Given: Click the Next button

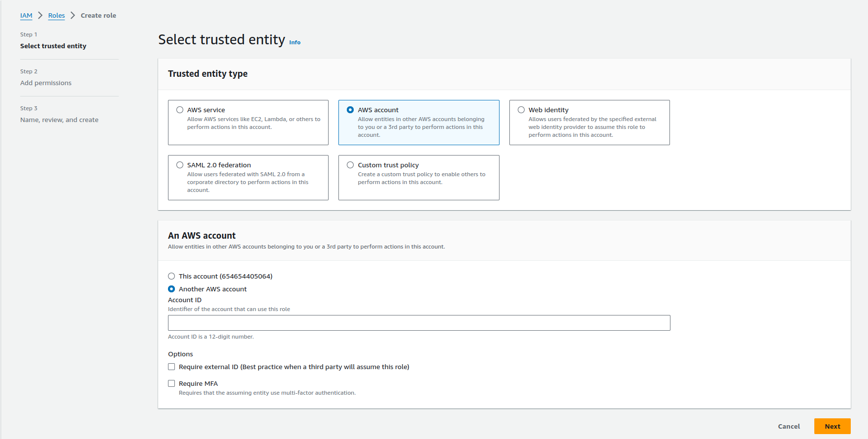Looking at the screenshot, I should tap(833, 426).
